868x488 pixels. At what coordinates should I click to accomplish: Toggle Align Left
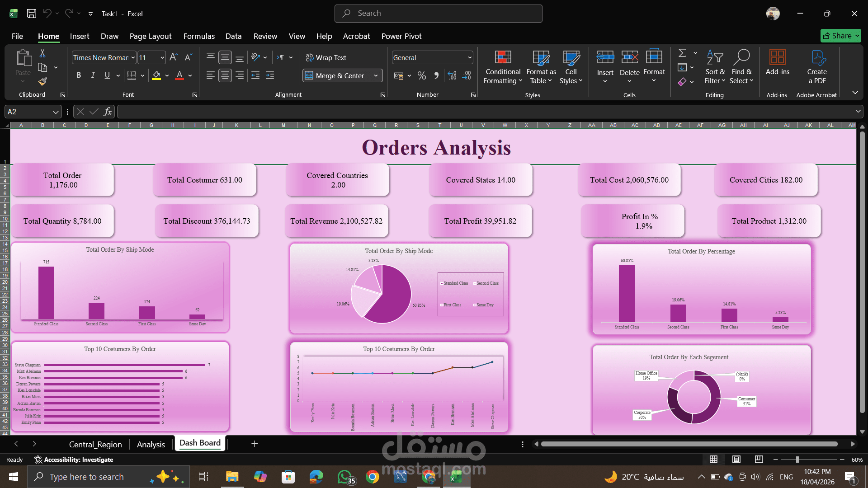(x=211, y=75)
